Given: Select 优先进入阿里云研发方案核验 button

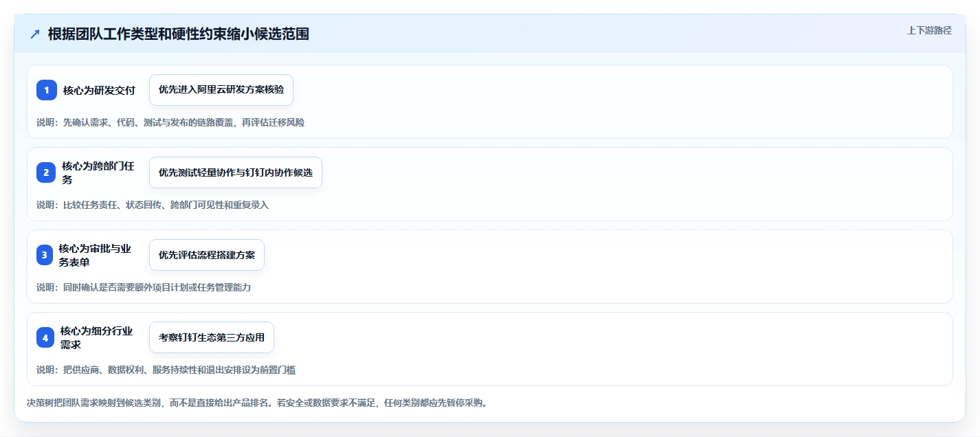Looking at the screenshot, I should [x=221, y=90].
